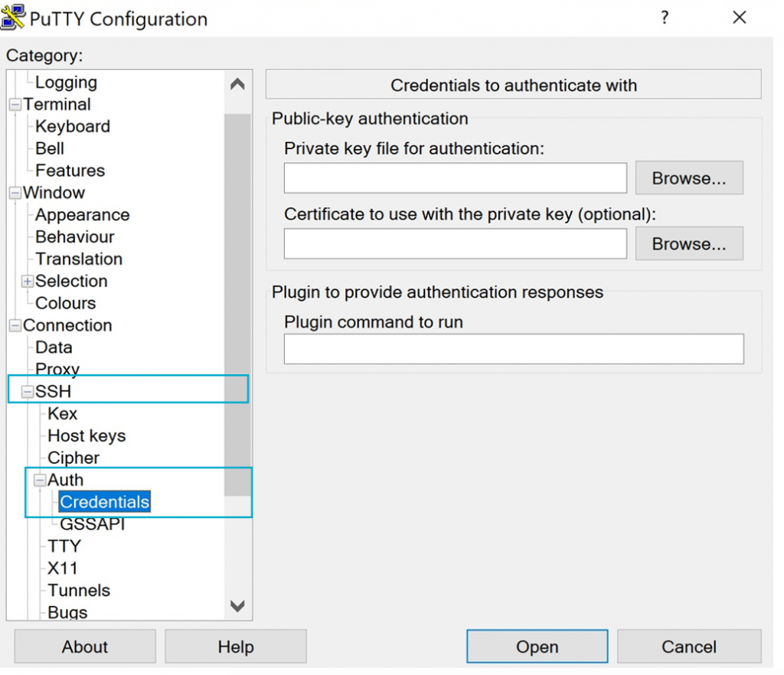This screenshot has height=675, width=784.
Task: Open Colours settings
Action: [x=66, y=303]
